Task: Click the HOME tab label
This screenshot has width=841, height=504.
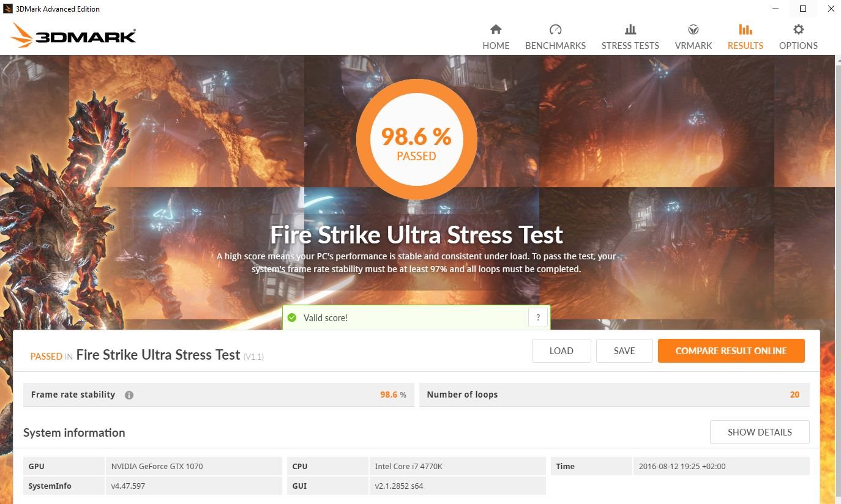Action: (x=496, y=46)
